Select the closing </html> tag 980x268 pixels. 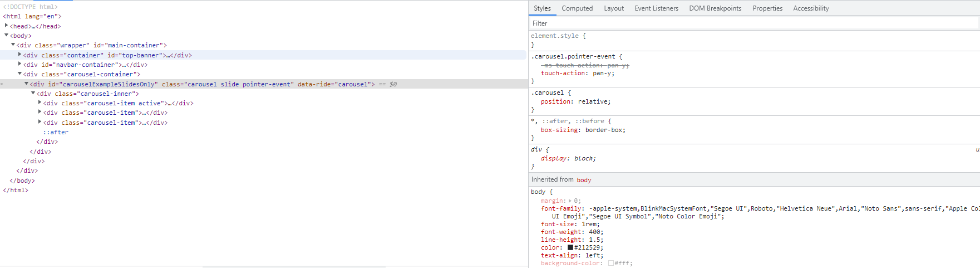click(16, 190)
